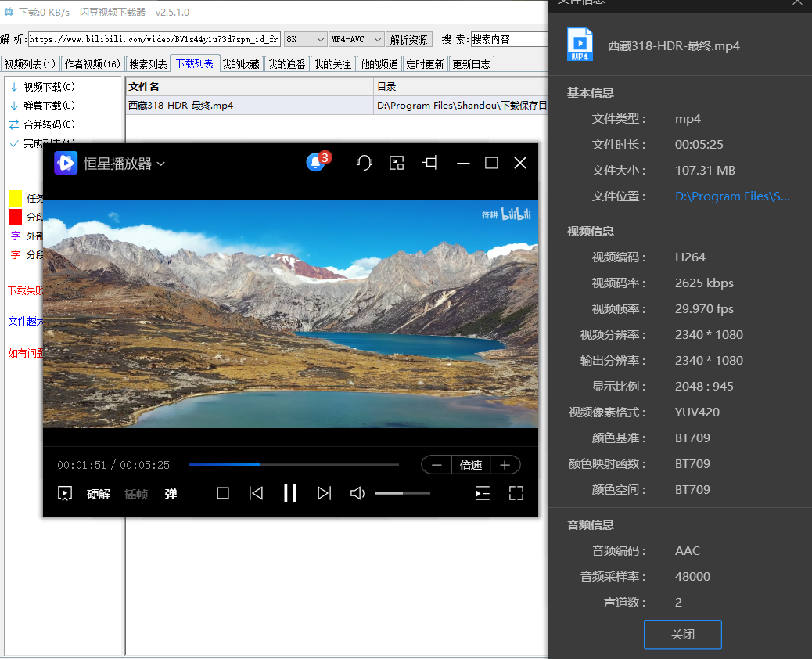Skip to the previous video track

(256, 493)
